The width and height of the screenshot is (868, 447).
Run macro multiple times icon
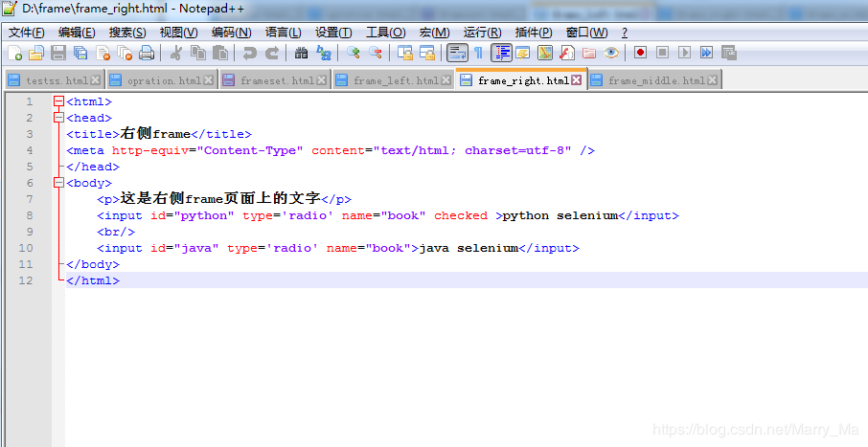pos(706,53)
